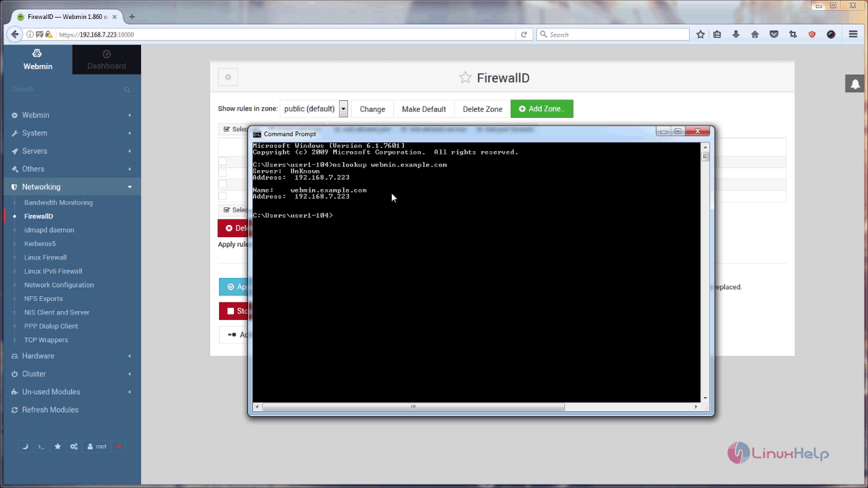This screenshot has width=868, height=488.
Task: Click Refresh Modules link
Action: 50,410
